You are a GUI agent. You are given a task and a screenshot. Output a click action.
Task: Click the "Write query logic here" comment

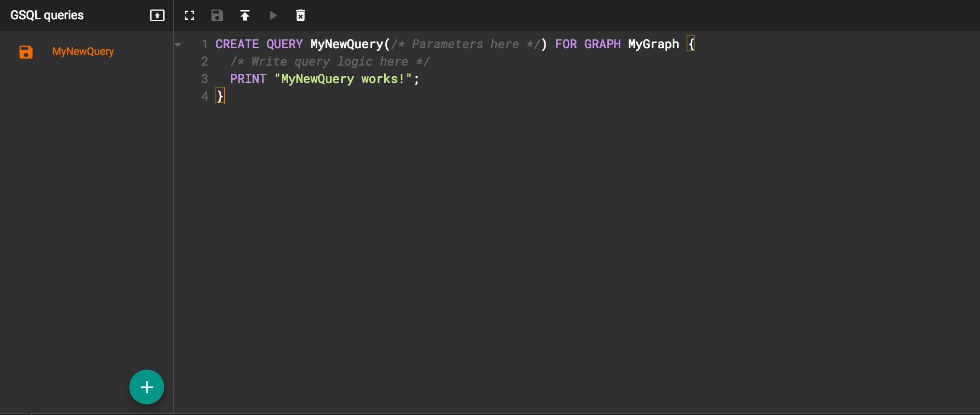(x=330, y=62)
